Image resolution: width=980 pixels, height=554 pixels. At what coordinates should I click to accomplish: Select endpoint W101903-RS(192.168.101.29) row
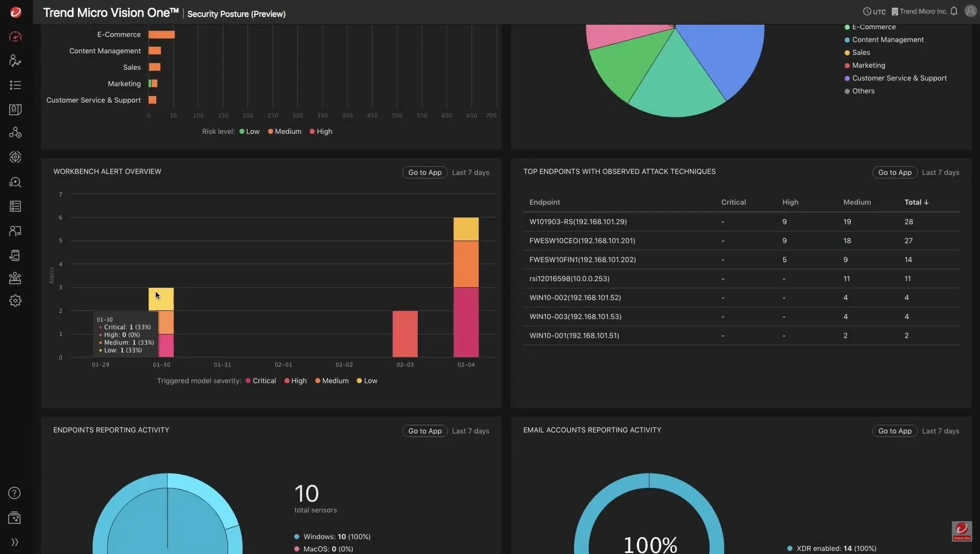741,222
